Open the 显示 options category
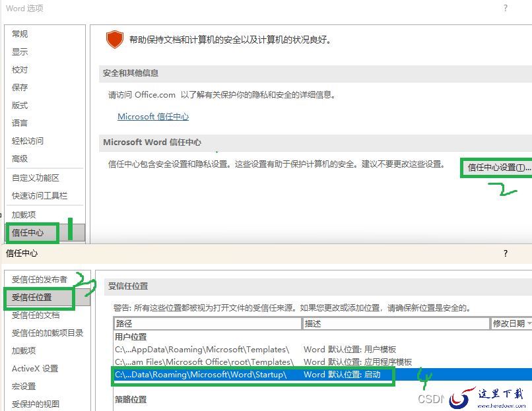 click(20, 52)
